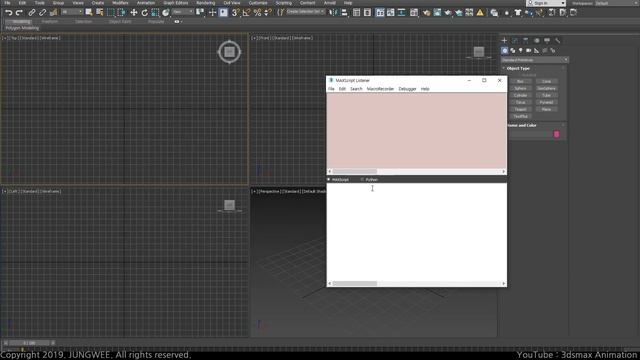640x360 pixels.
Task: Select the MAXScript radio button in Listener
Action: pyautogui.click(x=338, y=180)
